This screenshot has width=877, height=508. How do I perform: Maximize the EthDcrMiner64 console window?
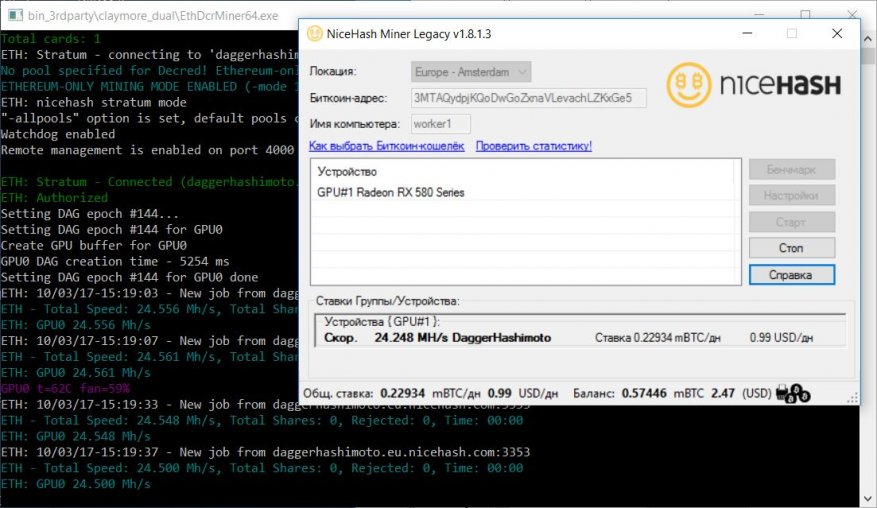coord(806,16)
